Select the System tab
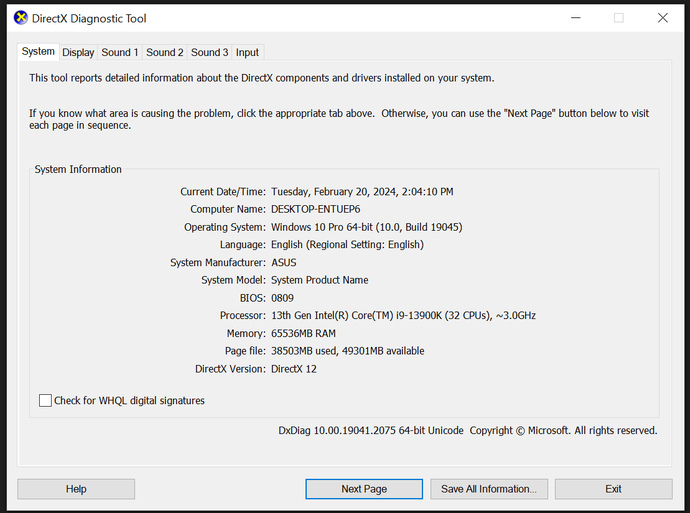Image resolution: width=690 pixels, height=513 pixels. (x=38, y=51)
